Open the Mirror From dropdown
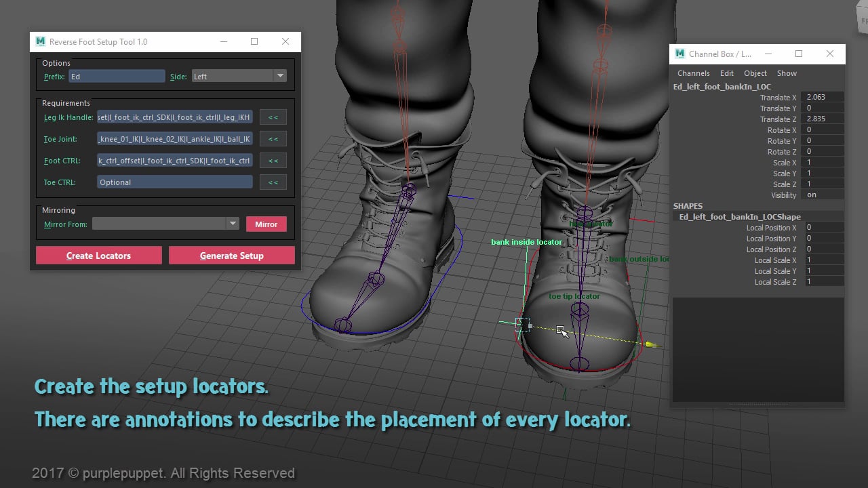Viewport: 868px width, 488px height. [x=165, y=224]
